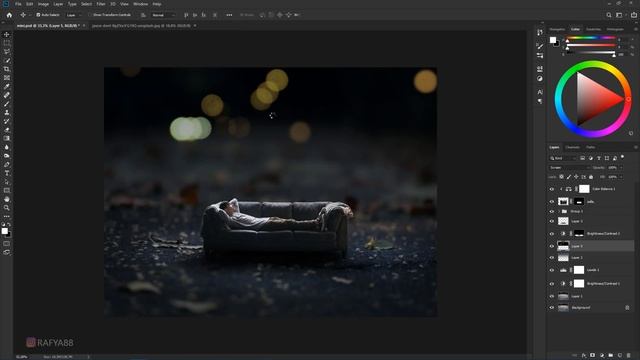640x360 pixels.
Task: Hide the Color Balance 1 layer eye icon
Action: [x=552, y=189]
